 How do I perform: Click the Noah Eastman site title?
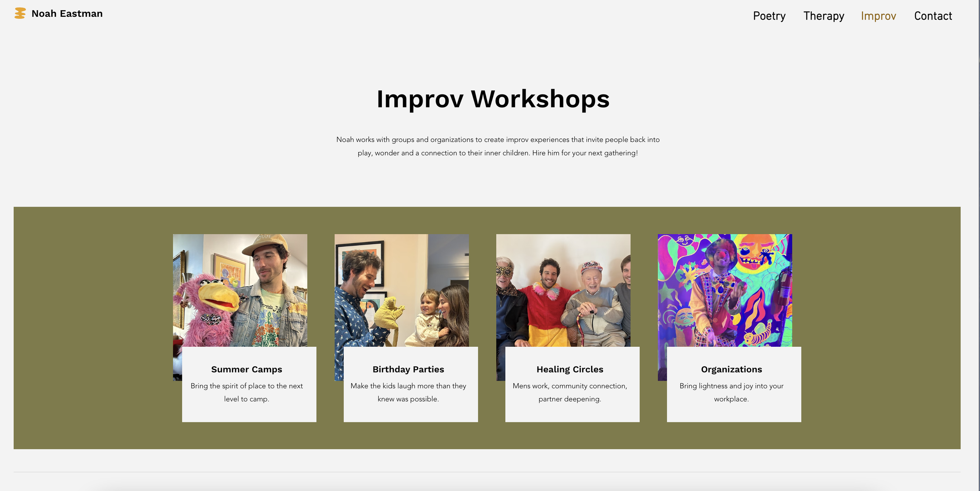click(x=67, y=14)
